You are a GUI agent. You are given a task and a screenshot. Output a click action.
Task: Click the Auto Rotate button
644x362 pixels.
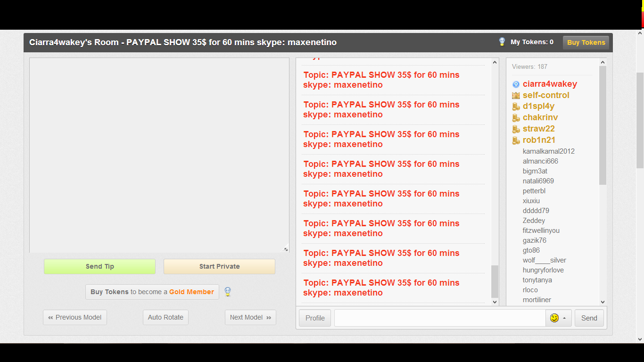pyautogui.click(x=165, y=317)
